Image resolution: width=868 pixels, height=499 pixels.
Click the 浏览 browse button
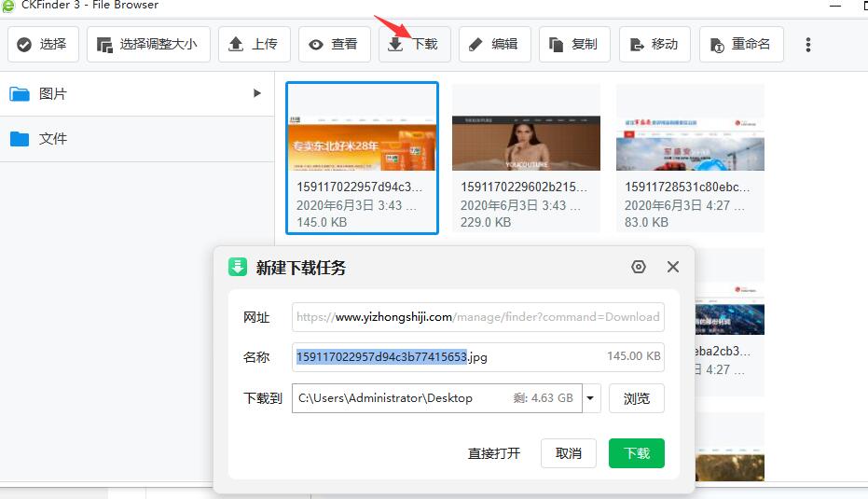point(637,398)
